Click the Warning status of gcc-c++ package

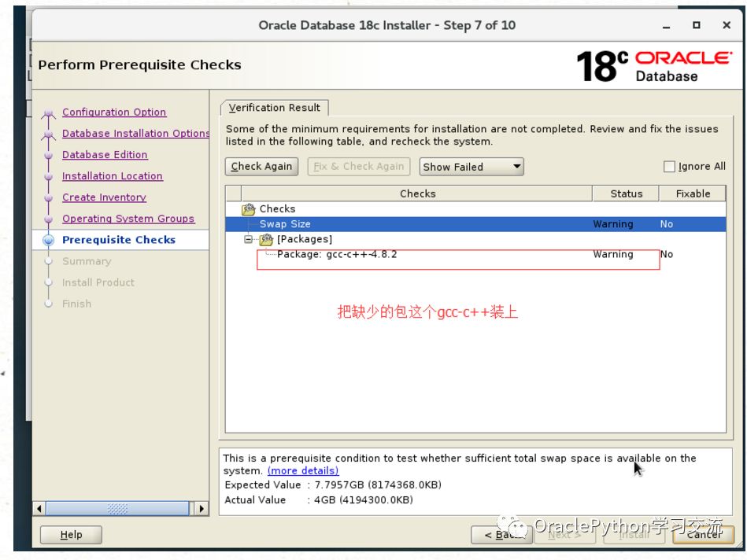point(612,254)
